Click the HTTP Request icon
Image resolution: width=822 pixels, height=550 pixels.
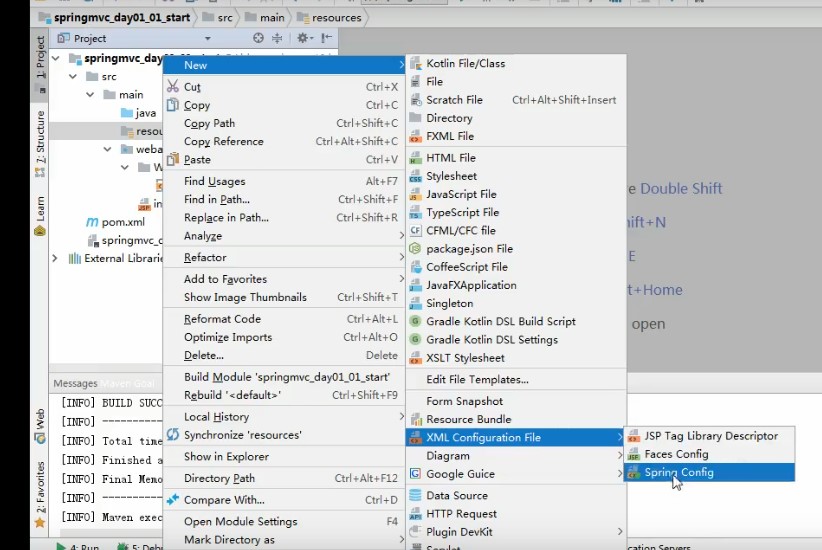(415, 514)
